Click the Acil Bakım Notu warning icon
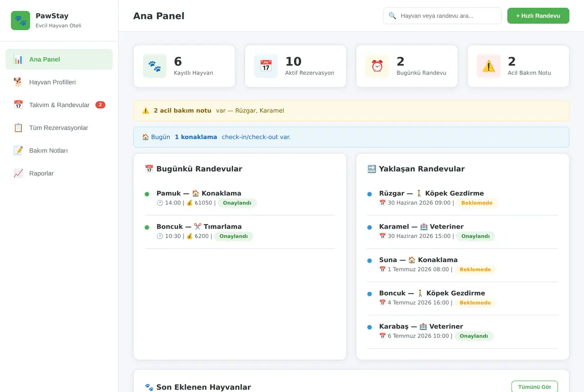Screen dimensions: 584x392 click(489, 66)
